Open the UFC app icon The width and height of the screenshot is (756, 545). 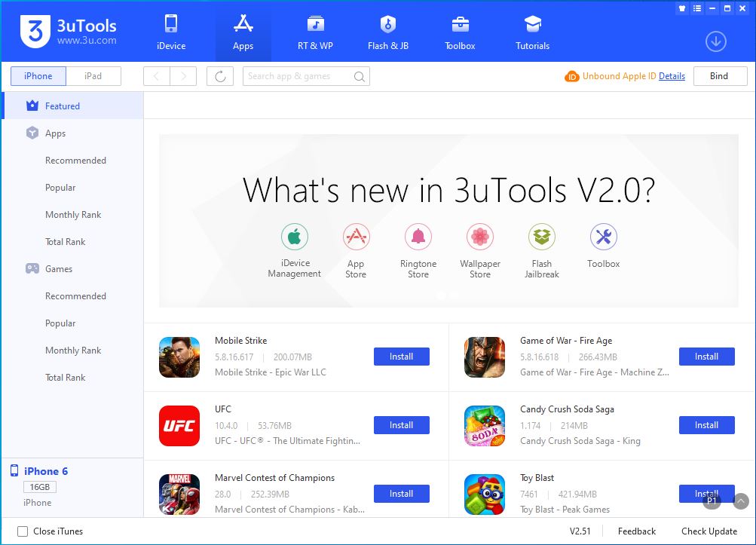179,426
